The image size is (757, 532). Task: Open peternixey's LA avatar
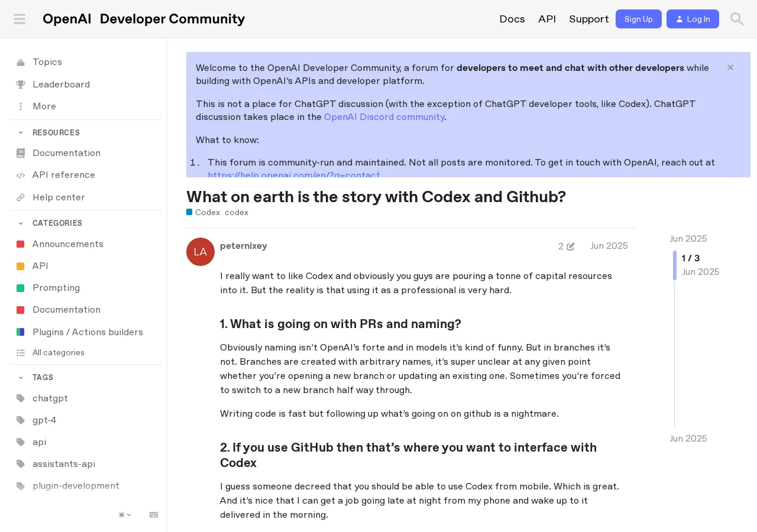pos(200,252)
